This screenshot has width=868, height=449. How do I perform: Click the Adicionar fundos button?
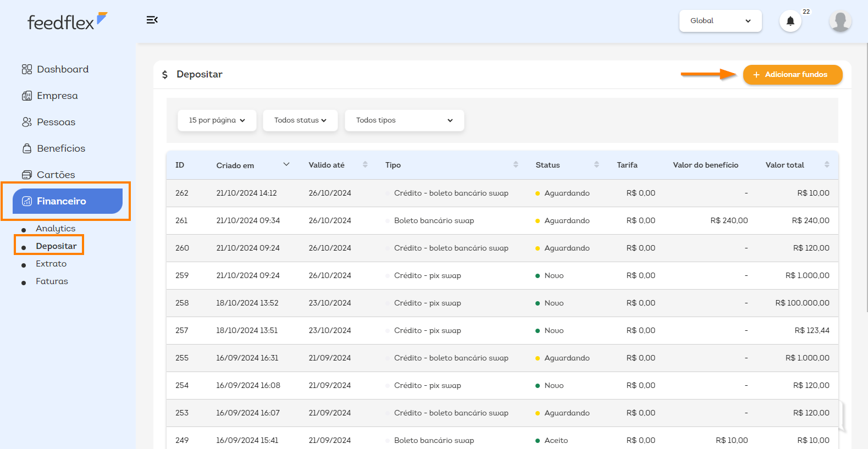[792, 75]
